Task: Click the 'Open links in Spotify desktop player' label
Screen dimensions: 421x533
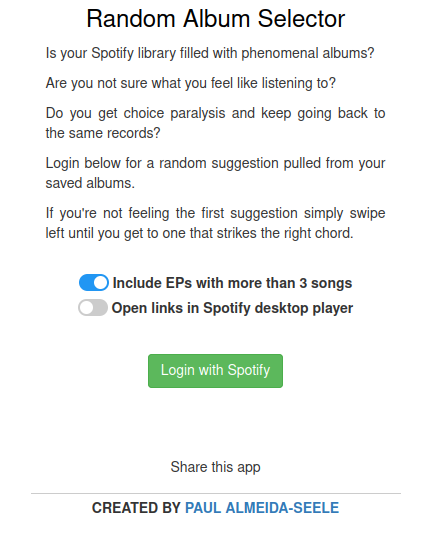Action: 232,308
